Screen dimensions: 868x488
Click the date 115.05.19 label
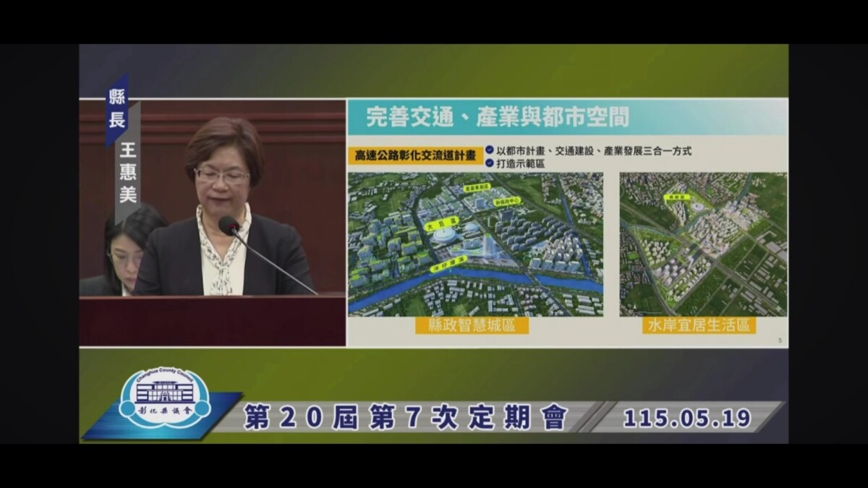point(686,418)
